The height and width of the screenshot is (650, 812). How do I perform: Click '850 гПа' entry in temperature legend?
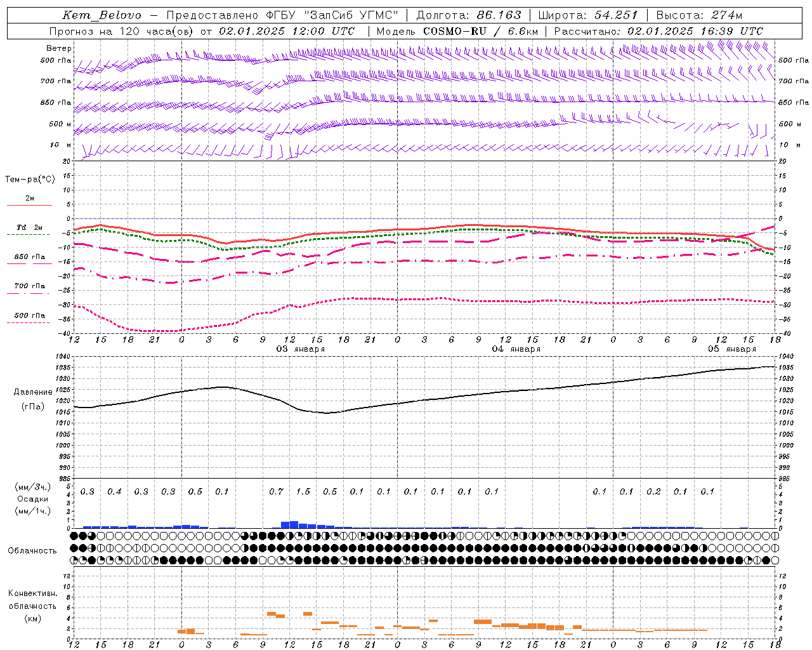[x=30, y=257]
